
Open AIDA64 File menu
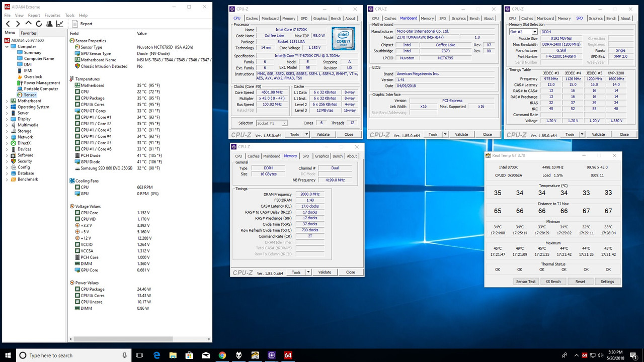coord(8,15)
